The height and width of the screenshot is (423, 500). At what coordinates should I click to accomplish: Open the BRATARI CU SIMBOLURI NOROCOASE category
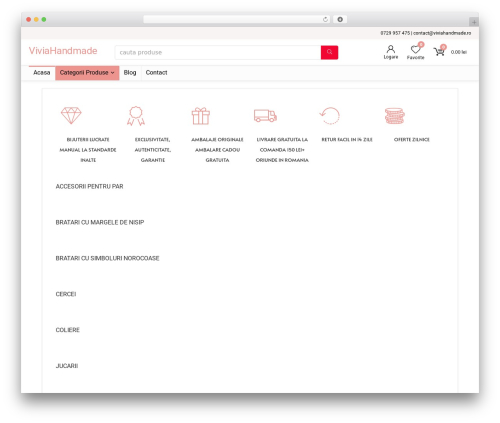107,258
